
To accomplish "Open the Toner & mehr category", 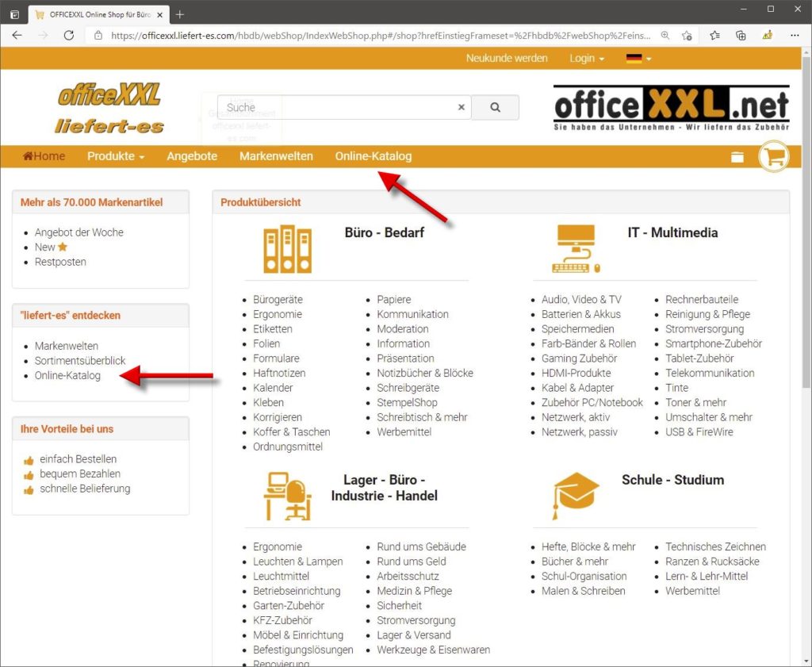I will tap(695, 402).
